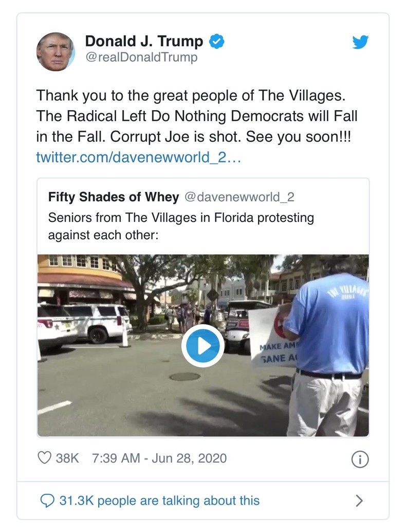This screenshot has width=406, height=532.
Task: Click the Fifty Shades of Whey author name
Action: coord(114,197)
